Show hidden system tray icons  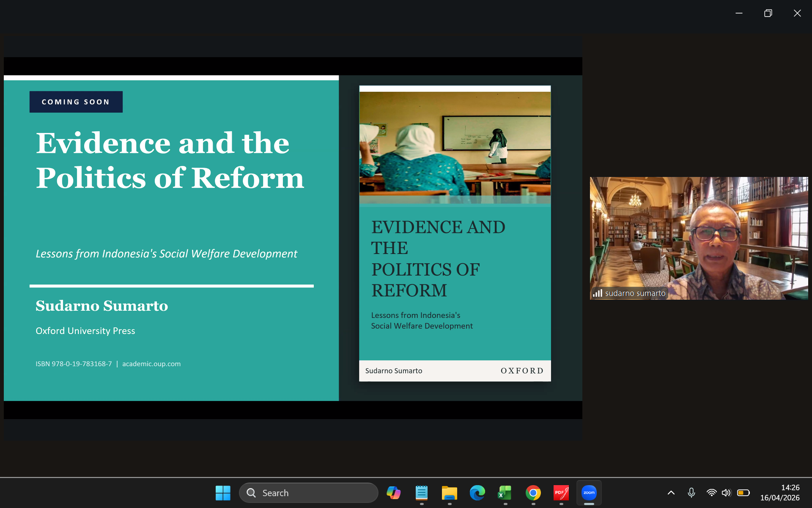coord(671,493)
